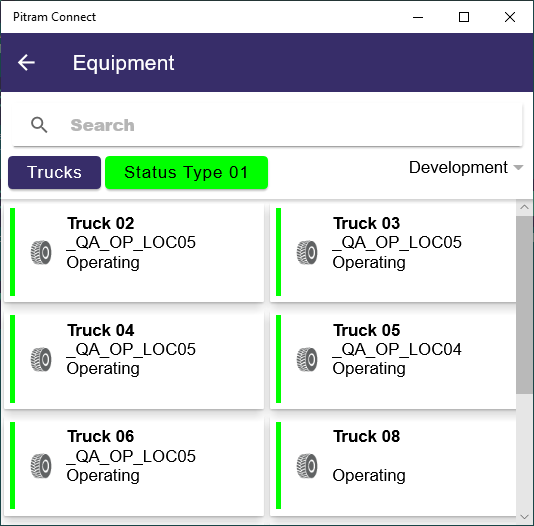Click the scrollbar down arrow
The width and height of the screenshot is (534, 526).
click(x=524, y=517)
